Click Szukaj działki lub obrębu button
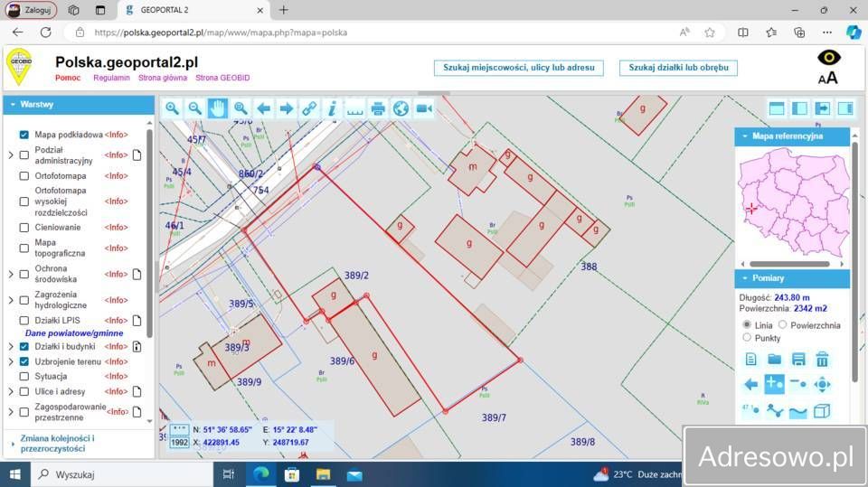 [678, 68]
